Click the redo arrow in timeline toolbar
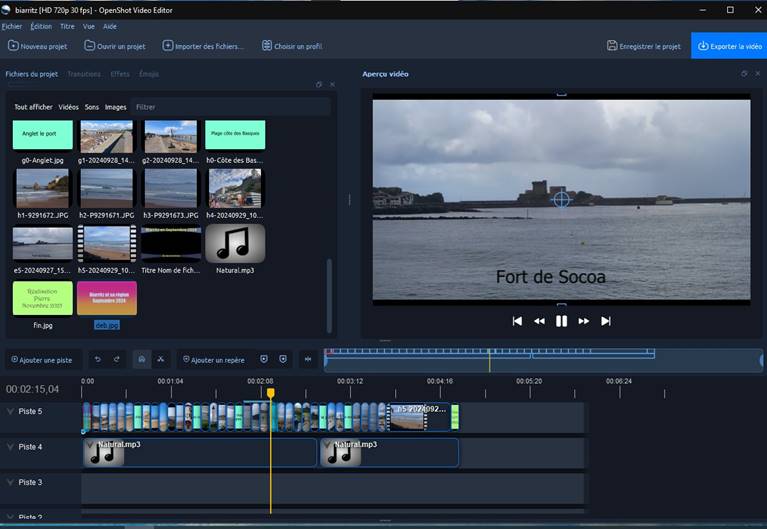Image resolution: width=767 pixels, height=529 pixels. (117, 359)
